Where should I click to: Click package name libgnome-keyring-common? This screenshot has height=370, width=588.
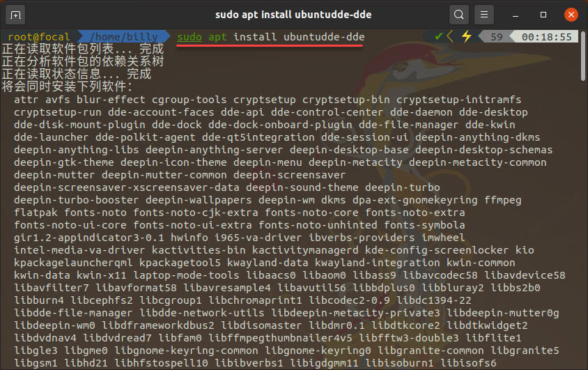point(187,350)
